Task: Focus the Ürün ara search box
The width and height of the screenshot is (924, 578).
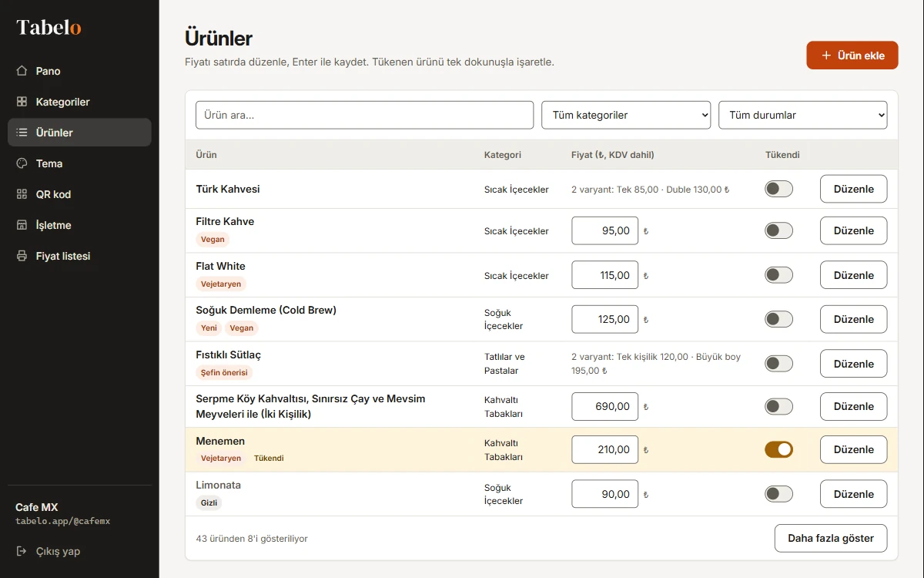Action: point(364,115)
